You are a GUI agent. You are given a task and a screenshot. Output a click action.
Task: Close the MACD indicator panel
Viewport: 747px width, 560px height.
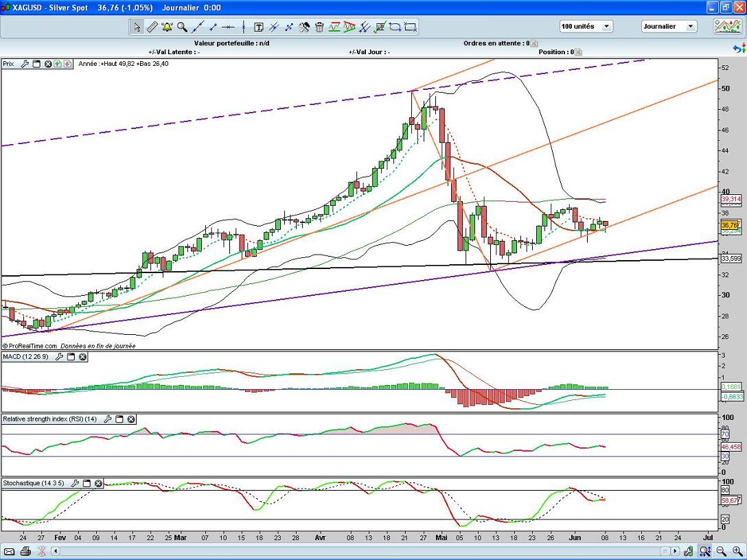point(82,357)
